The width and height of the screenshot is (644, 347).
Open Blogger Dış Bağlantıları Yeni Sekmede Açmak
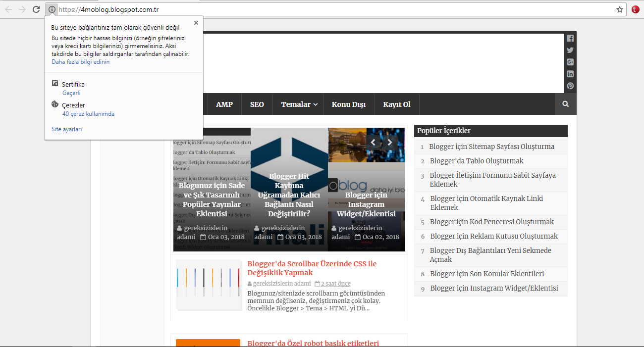coord(490,255)
